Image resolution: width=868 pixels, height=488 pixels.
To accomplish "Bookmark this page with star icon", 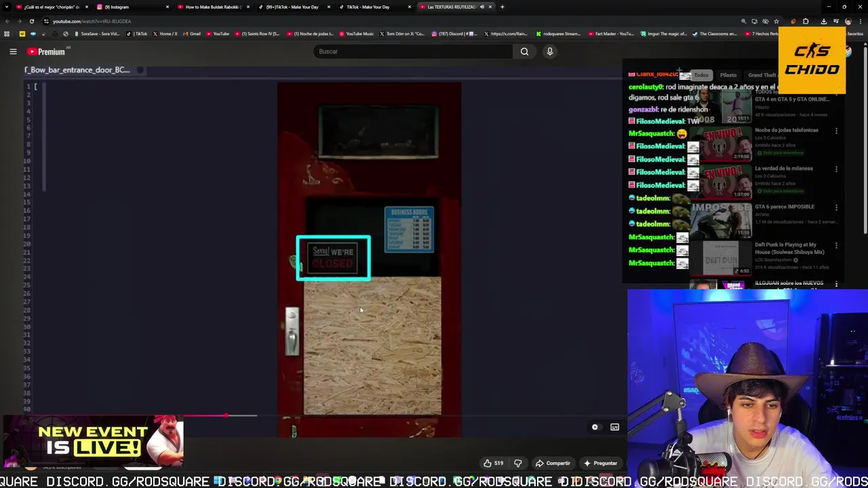I will (x=776, y=22).
